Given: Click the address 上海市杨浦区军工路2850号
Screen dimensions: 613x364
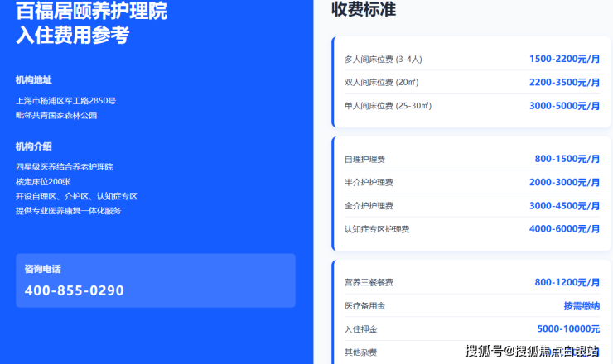Looking at the screenshot, I should click(x=65, y=101).
